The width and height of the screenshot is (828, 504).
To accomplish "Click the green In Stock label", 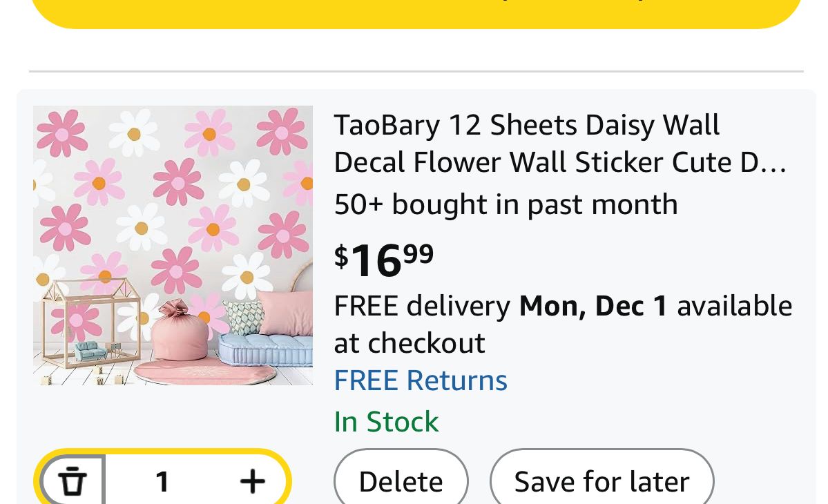I will (386, 421).
